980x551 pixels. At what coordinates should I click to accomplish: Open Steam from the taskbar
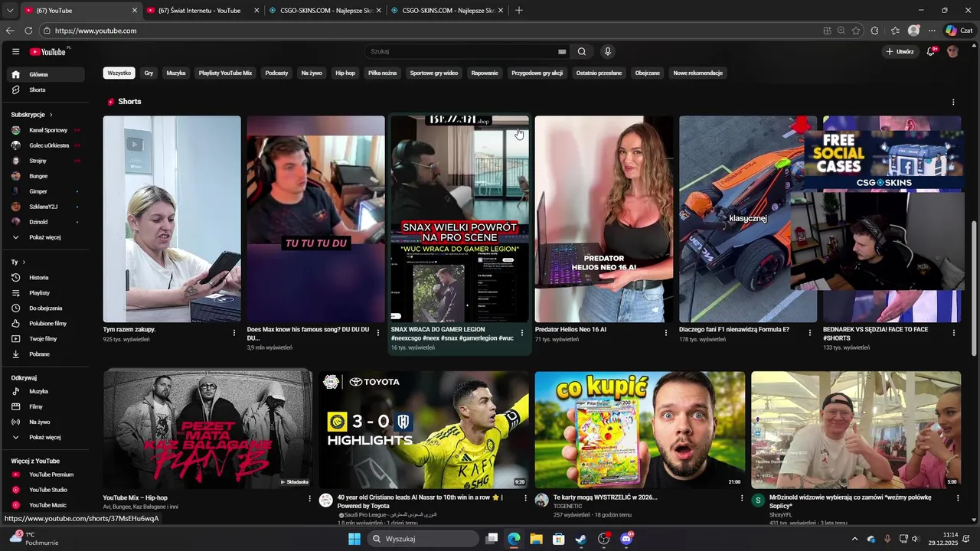tap(581, 539)
